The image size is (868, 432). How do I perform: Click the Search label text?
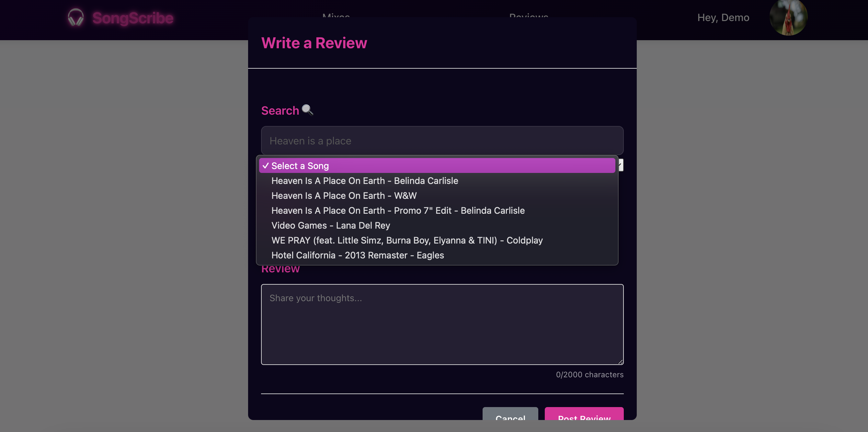[x=280, y=110]
